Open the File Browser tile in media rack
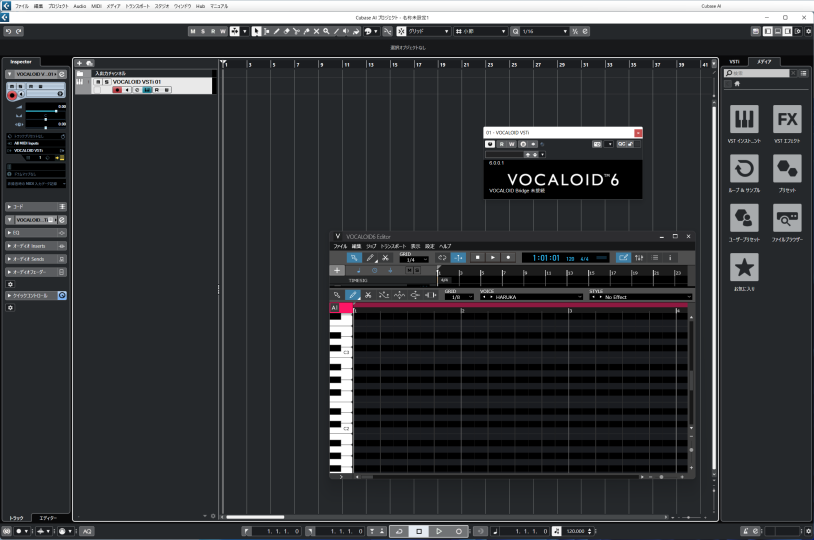 [x=787, y=218]
